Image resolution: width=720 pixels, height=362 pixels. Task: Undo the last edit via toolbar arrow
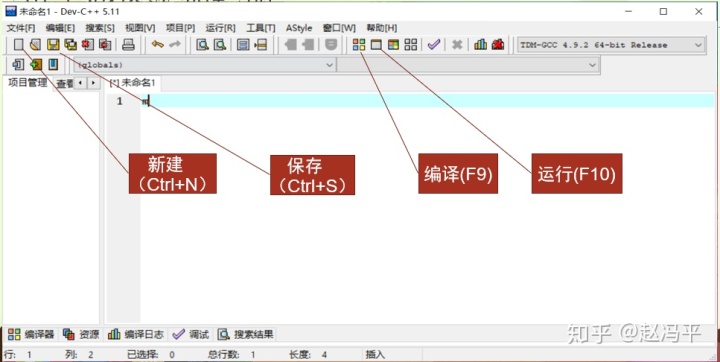point(158,45)
